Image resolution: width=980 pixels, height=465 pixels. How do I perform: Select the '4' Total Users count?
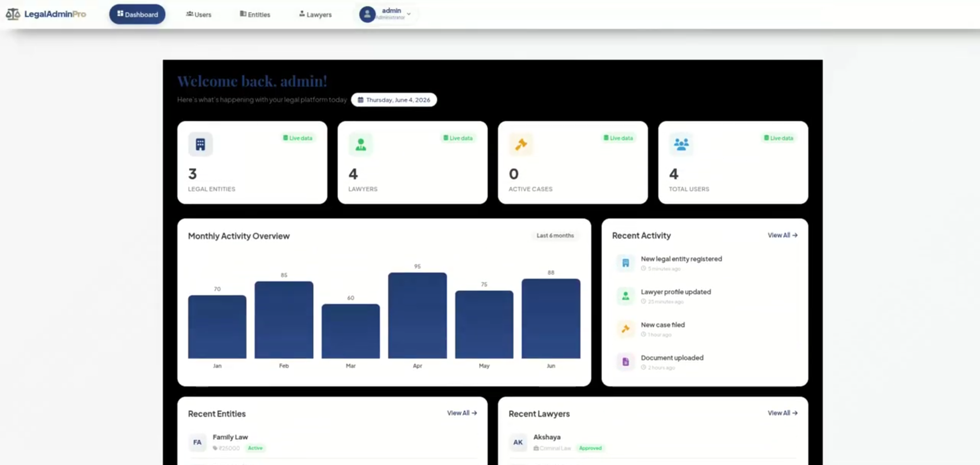tap(674, 174)
